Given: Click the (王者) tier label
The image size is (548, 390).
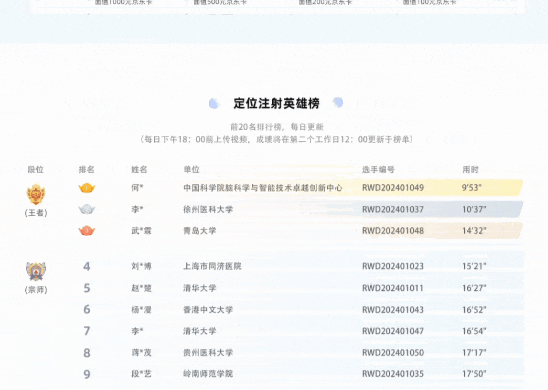Looking at the screenshot, I should click(36, 213).
